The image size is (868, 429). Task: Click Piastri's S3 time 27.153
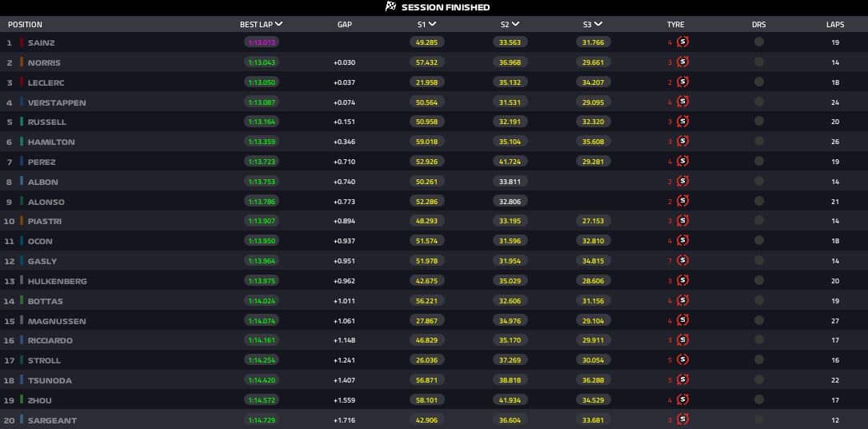(x=594, y=220)
